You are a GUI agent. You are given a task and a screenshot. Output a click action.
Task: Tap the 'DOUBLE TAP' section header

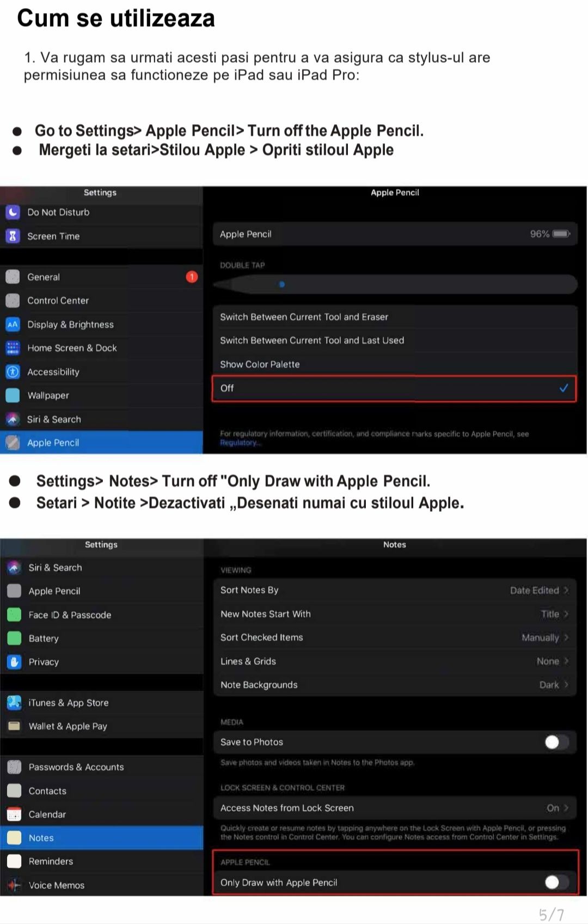click(x=242, y=265)
